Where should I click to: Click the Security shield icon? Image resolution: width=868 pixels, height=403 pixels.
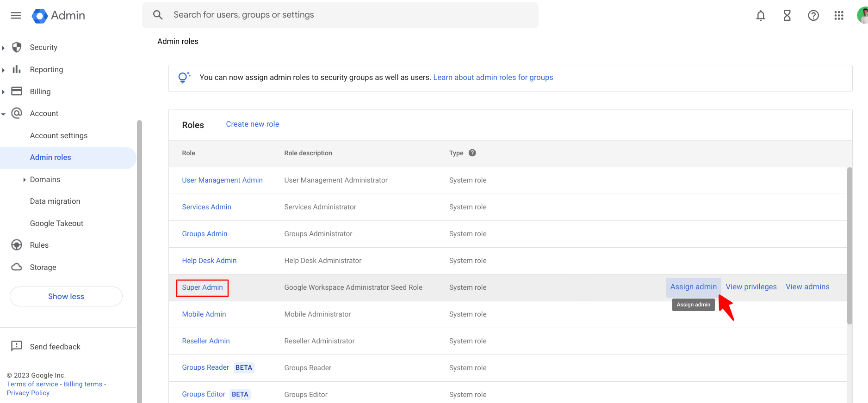tap(17, 47)
